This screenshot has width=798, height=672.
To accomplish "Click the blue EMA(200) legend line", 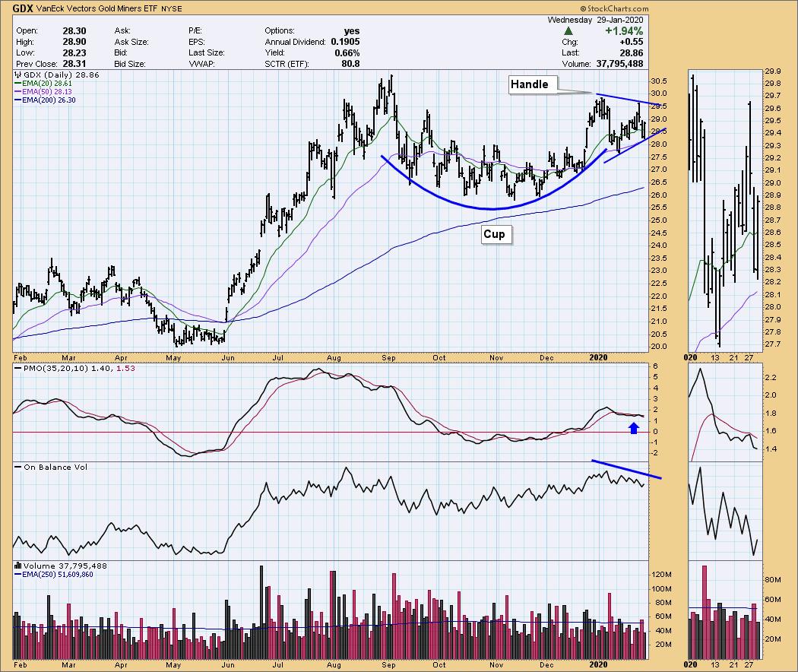I will tap(17, 100).
